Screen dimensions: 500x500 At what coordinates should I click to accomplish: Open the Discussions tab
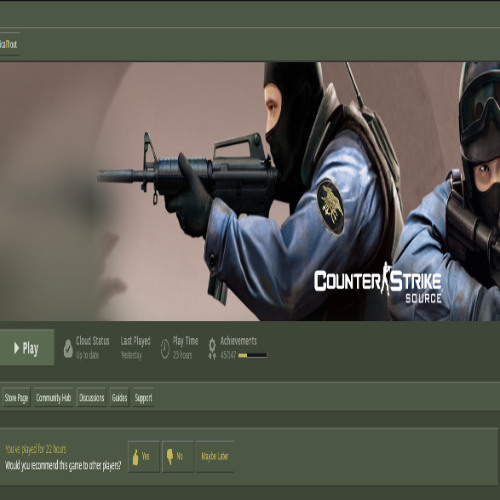[x=91, y=397]
